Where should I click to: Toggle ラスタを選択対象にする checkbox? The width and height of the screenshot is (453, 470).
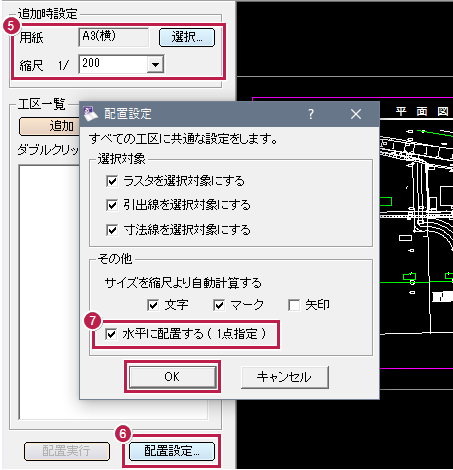[x=112, y=181]
